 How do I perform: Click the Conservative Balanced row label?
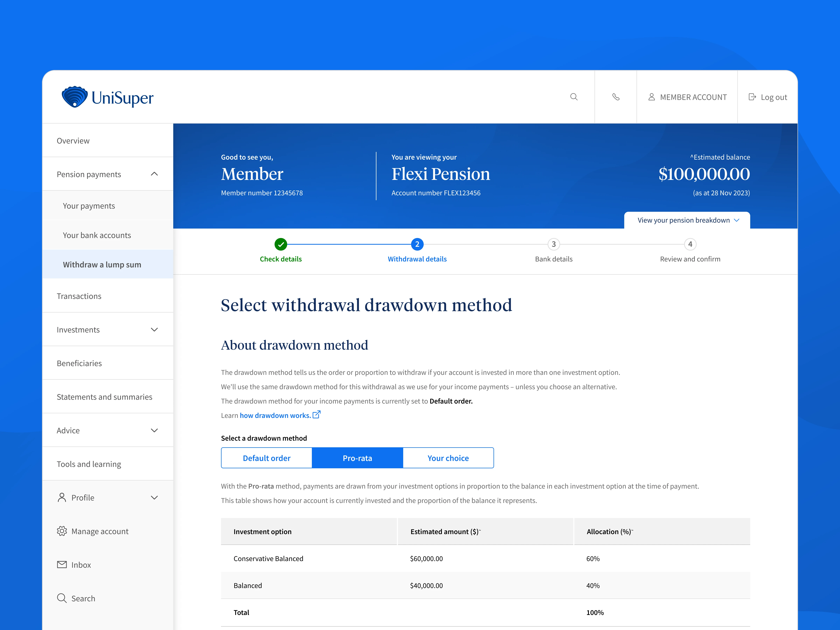pos(268,559)
